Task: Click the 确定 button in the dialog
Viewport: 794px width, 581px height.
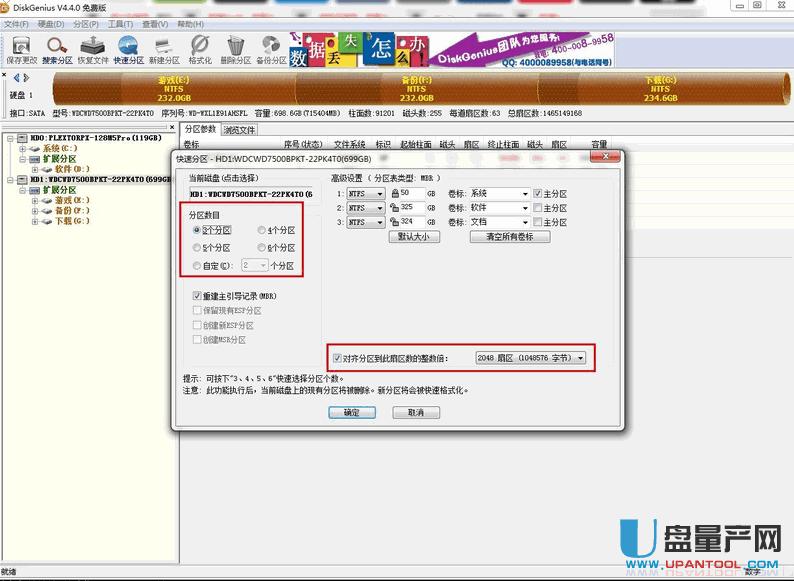Action: (x=351, y=412)
